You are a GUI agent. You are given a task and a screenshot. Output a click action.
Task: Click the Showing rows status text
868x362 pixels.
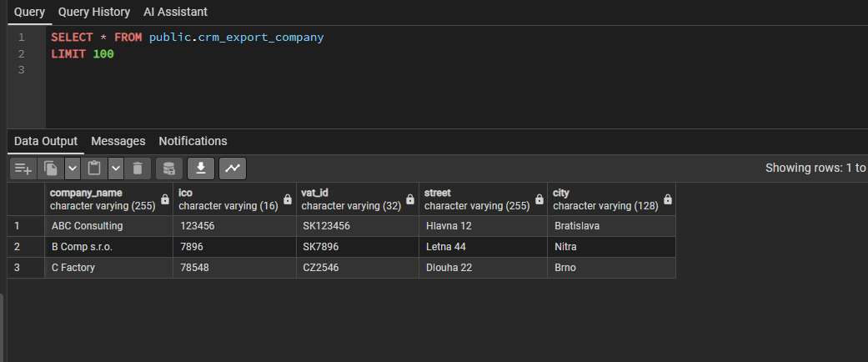[816, 168]
